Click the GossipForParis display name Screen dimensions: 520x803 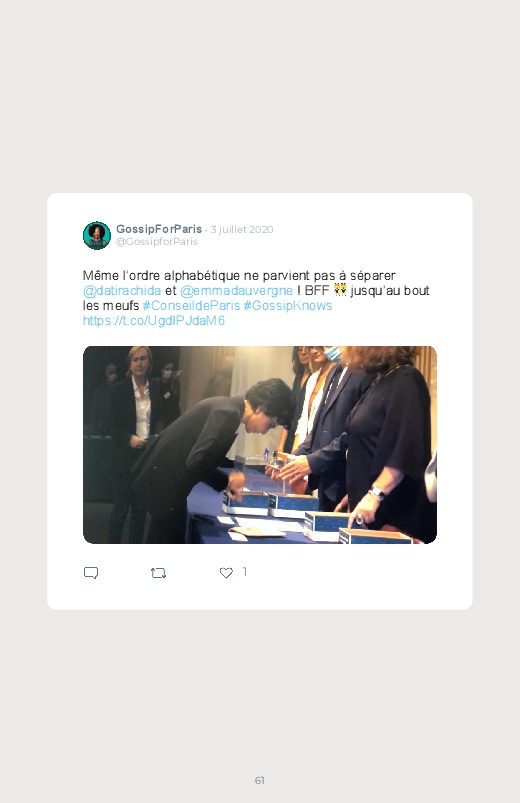(159, 229)
